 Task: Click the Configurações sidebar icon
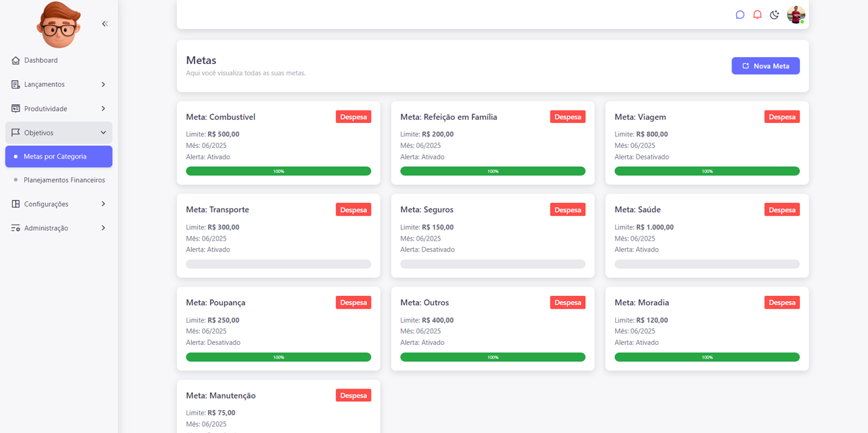[x=15, y=204]
